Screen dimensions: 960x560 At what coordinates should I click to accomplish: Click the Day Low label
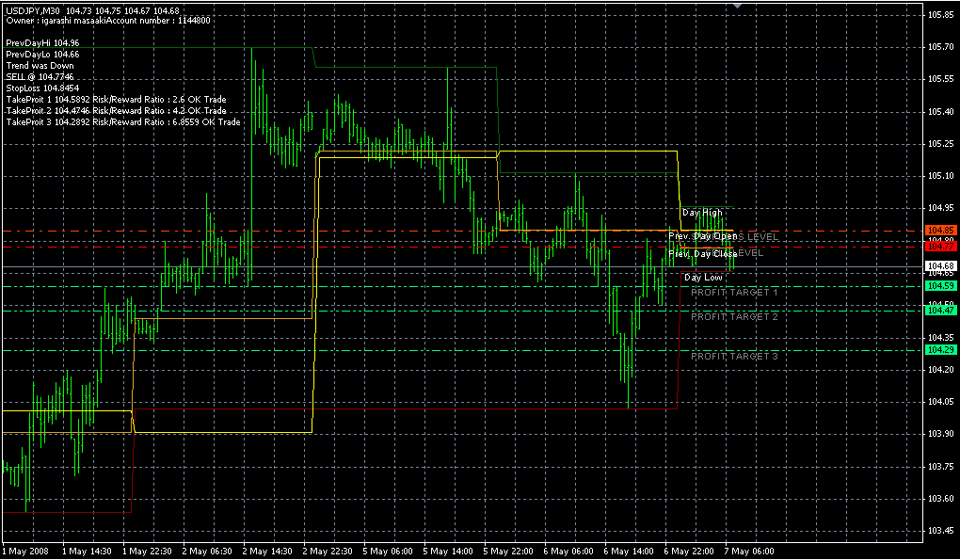click(703, 278)
